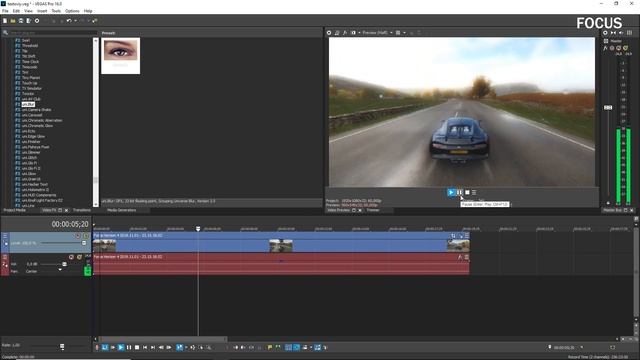640x360 pixels.
Task: Select the TV Simulator effect
Action: (31, 88)
